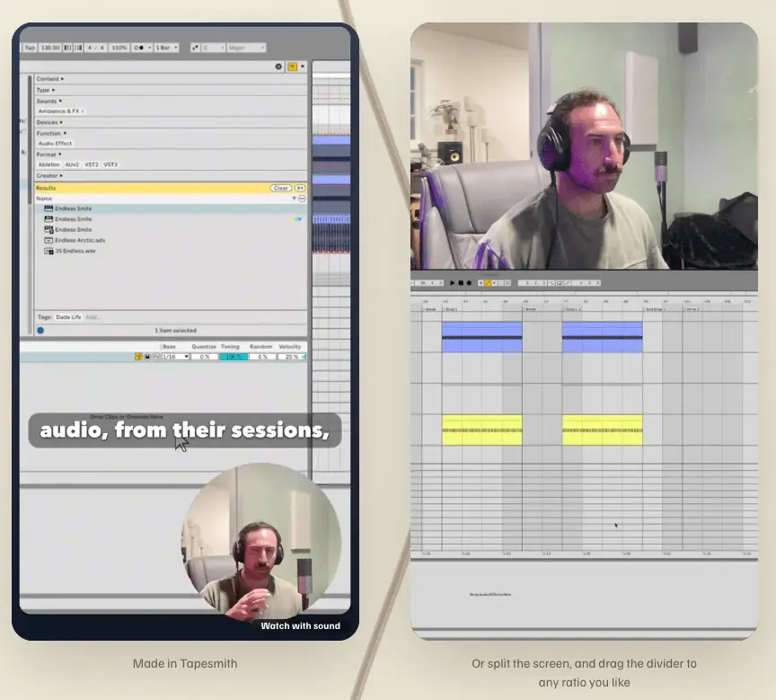Screen dimensions: 776x700
Task: Click the plus overdub icon in transport
Action: coord(481,283)
